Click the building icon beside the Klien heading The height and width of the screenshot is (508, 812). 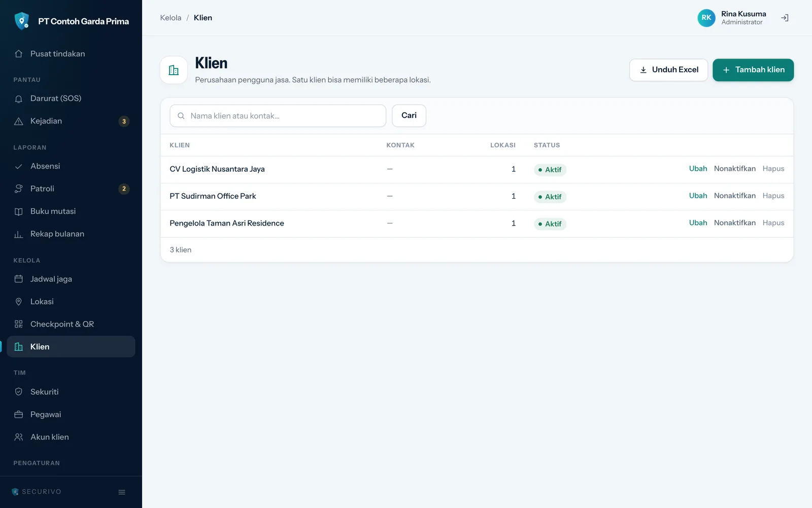tap(174, 70)
